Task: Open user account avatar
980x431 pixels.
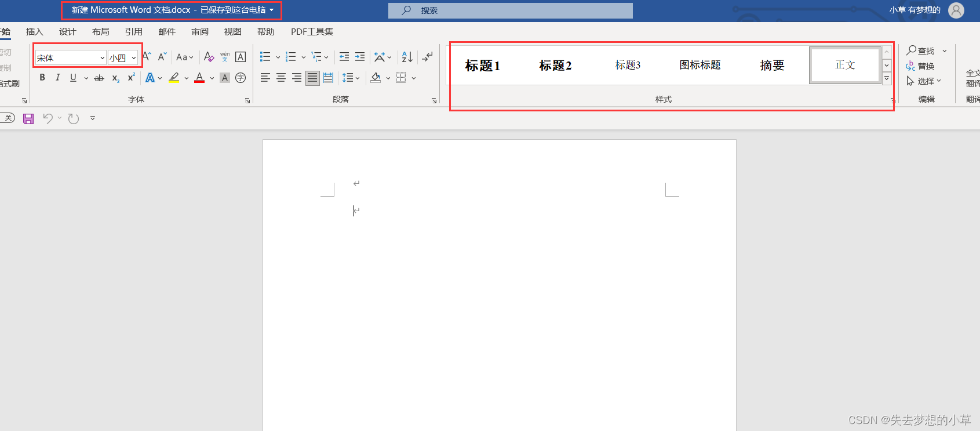Action: point(956,10)
